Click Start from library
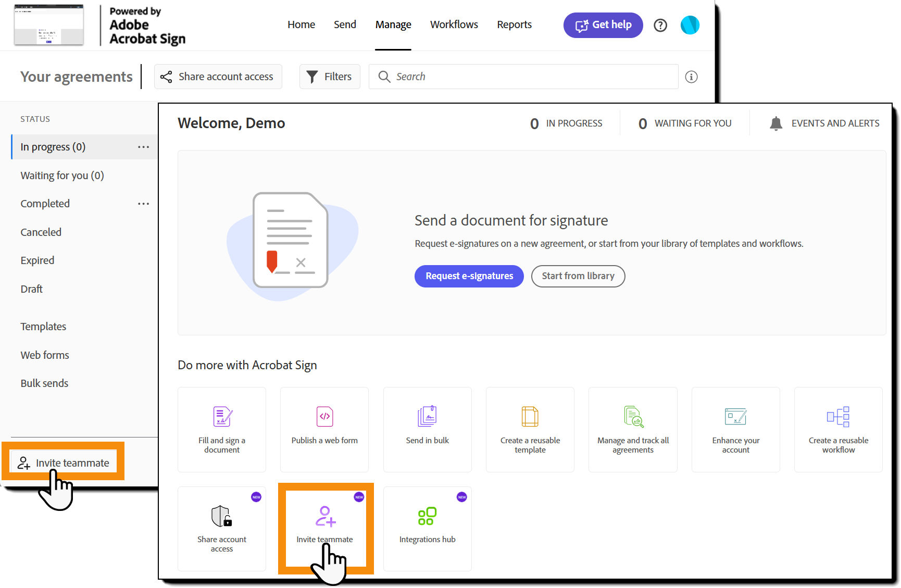 click(578, 276)
